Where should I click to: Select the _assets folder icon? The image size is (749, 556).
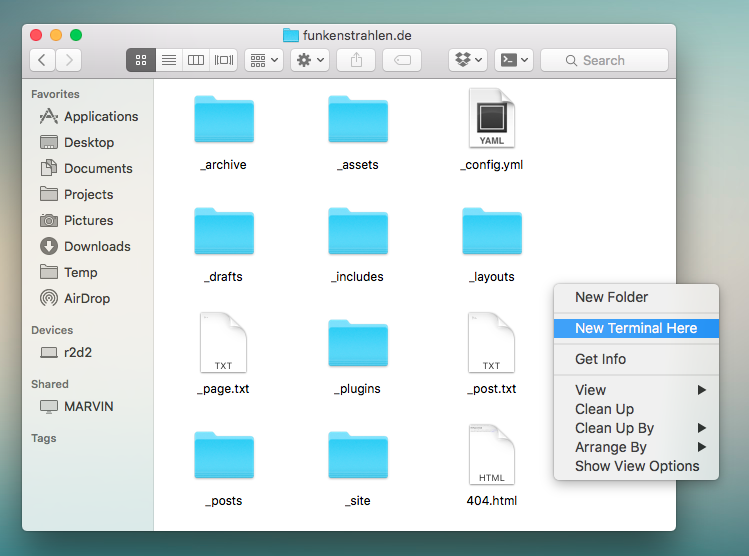pyautogui.click(x=358, y=119)
